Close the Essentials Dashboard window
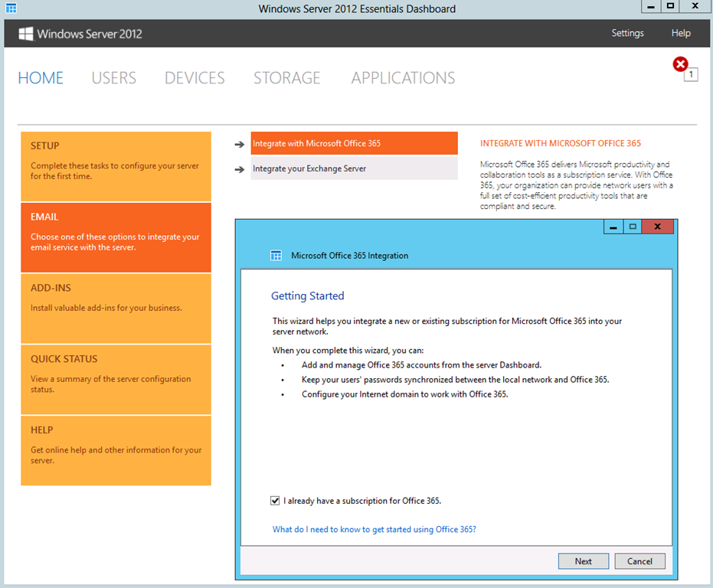 point(695,6)
